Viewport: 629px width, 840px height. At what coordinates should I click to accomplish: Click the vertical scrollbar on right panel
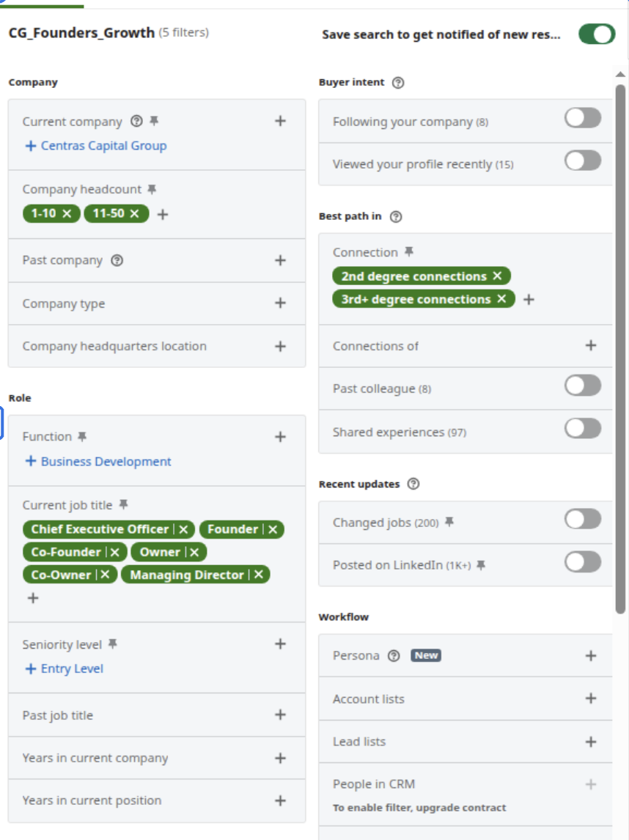point(620,348)
